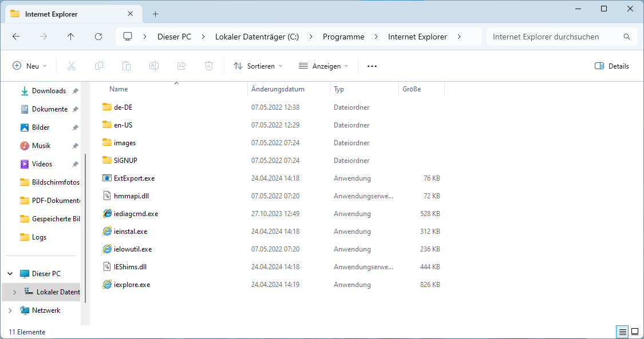
Task: Open a new tab with plus button
Action: click(155, 14)
